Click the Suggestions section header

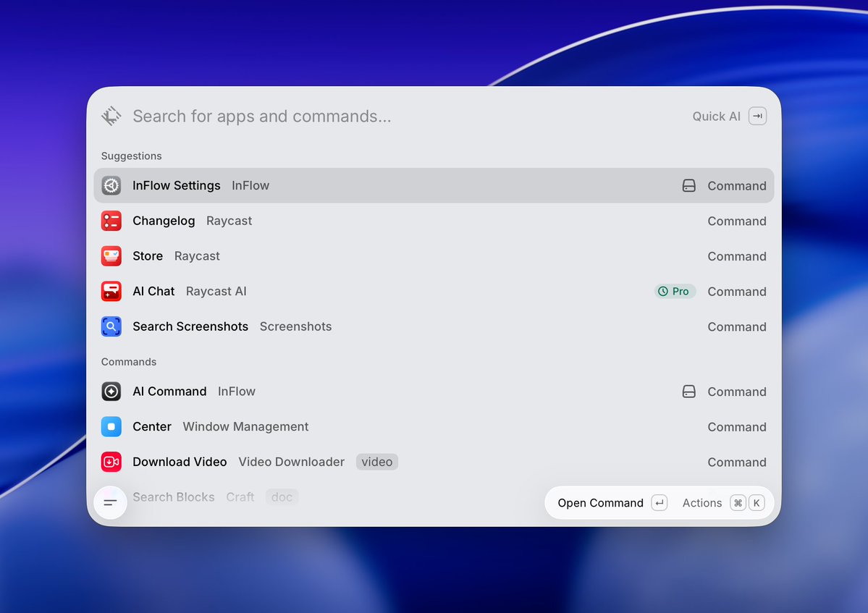click(x=131, y=156)
